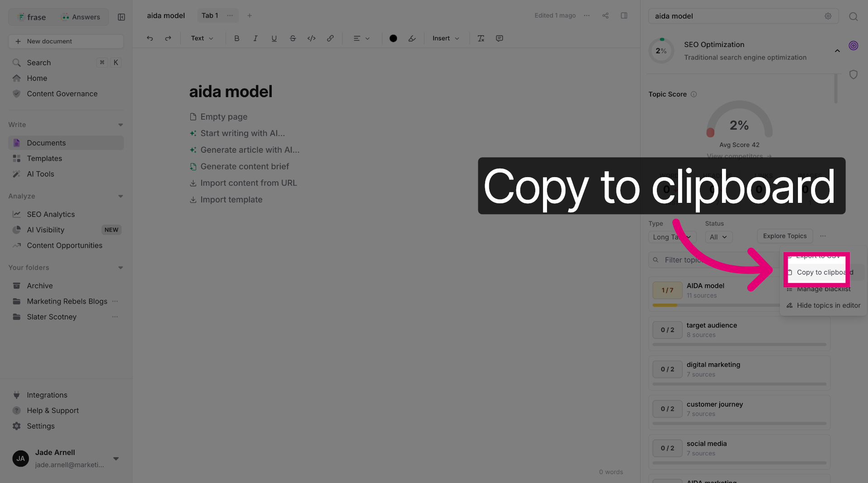Open the highlighter tool

(x=412, y=38)
